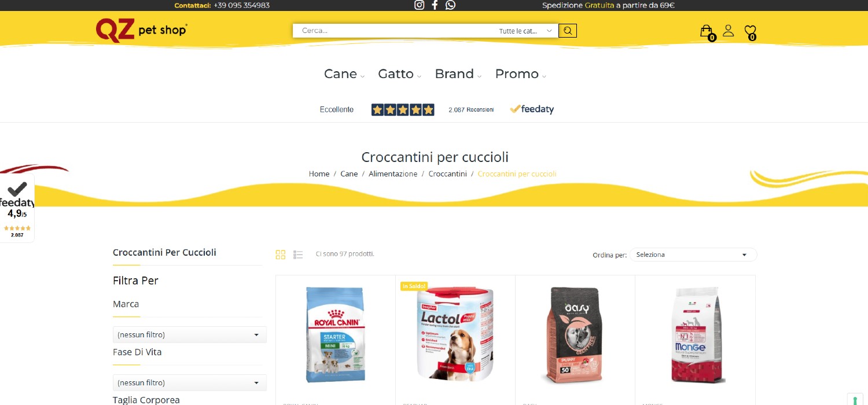Open the shopping cart icon
This screenshot has height=405, width=868.
[x=707, y=32]
